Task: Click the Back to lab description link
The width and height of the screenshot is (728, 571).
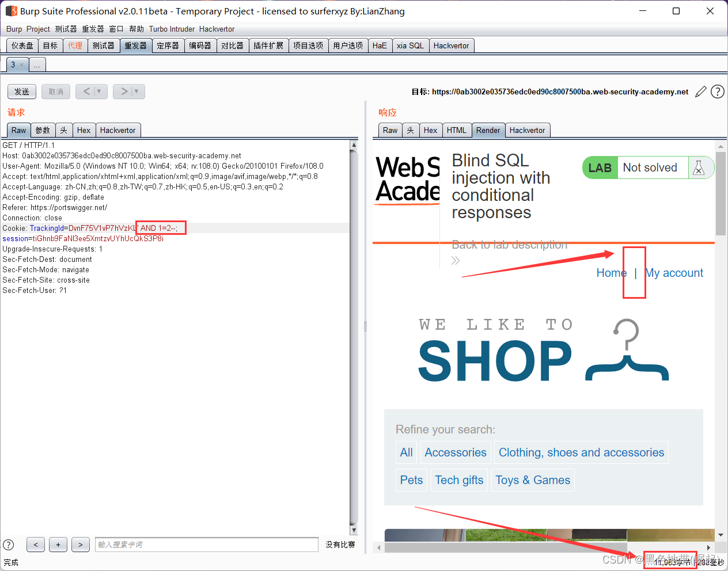Action: (509, 245)
